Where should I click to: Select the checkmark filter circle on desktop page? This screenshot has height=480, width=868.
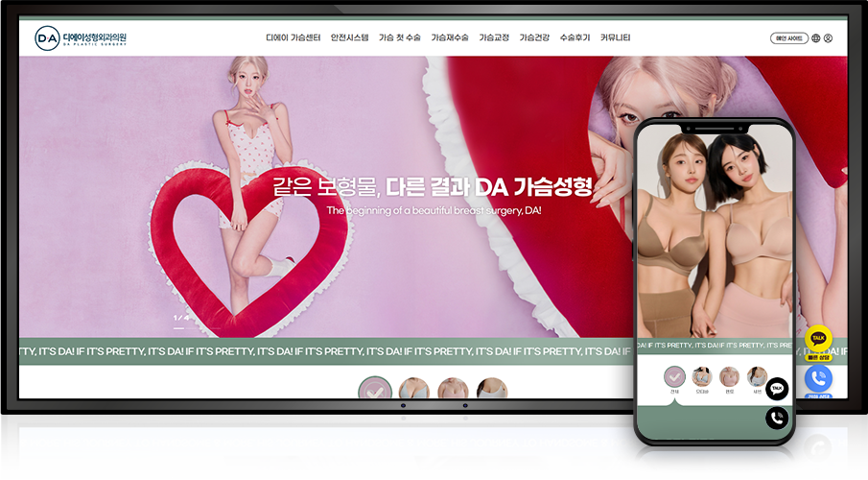coord(375,388)
